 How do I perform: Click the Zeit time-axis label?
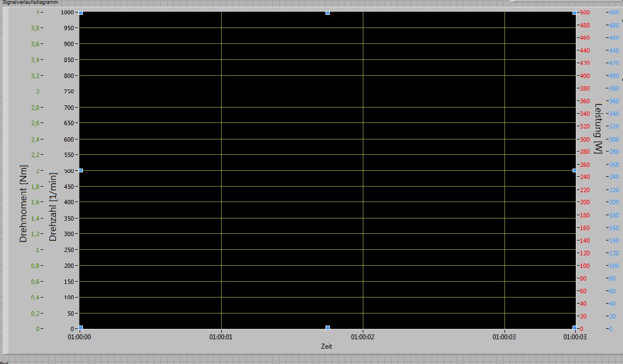(x=327, y=346)
